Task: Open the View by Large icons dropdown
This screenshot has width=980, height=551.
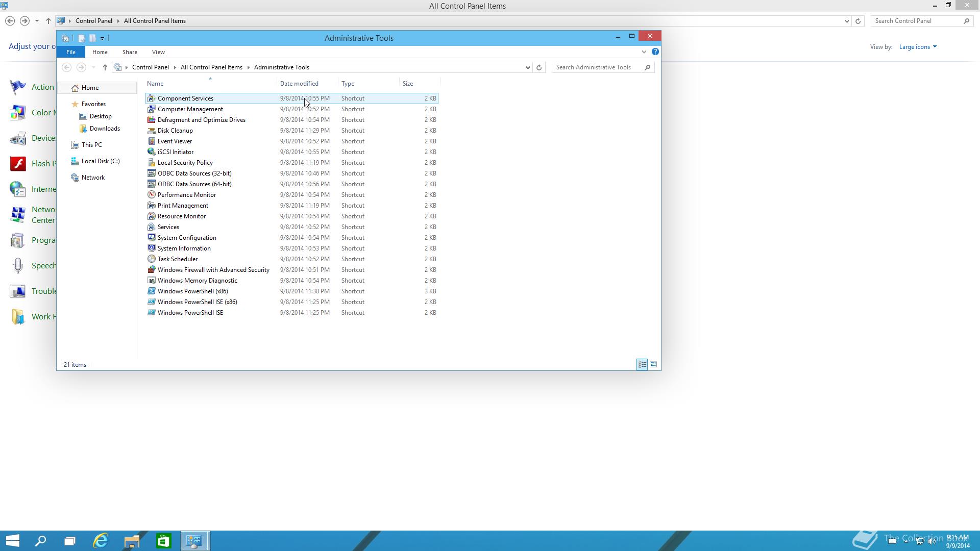Action: coord(918,47)
